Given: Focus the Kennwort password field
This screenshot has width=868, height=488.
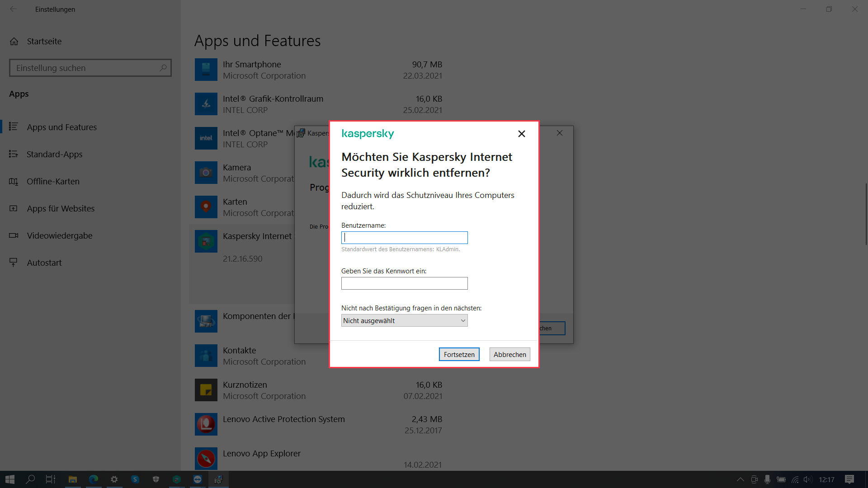Looking at the screenshot, I should click(x=404, y=283).
